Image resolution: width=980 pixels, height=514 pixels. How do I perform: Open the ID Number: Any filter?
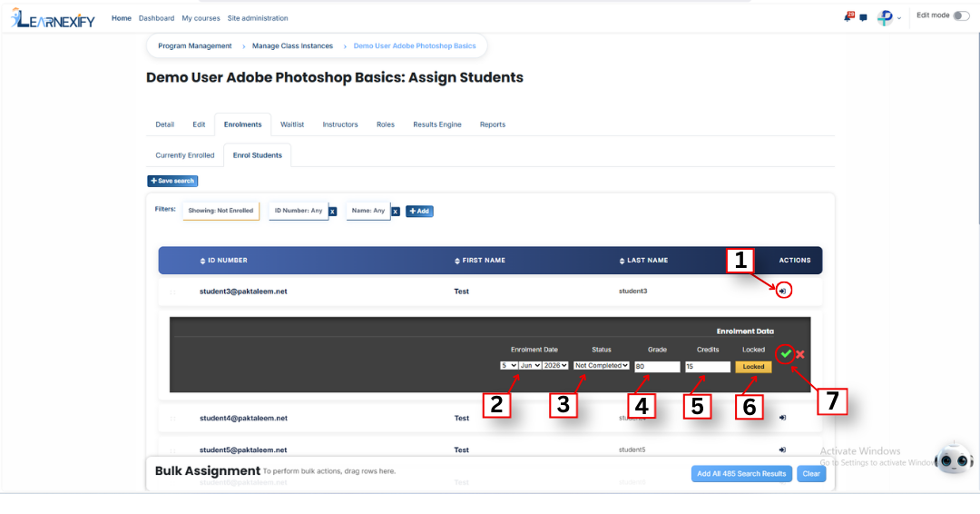click(x=299, y=211)
